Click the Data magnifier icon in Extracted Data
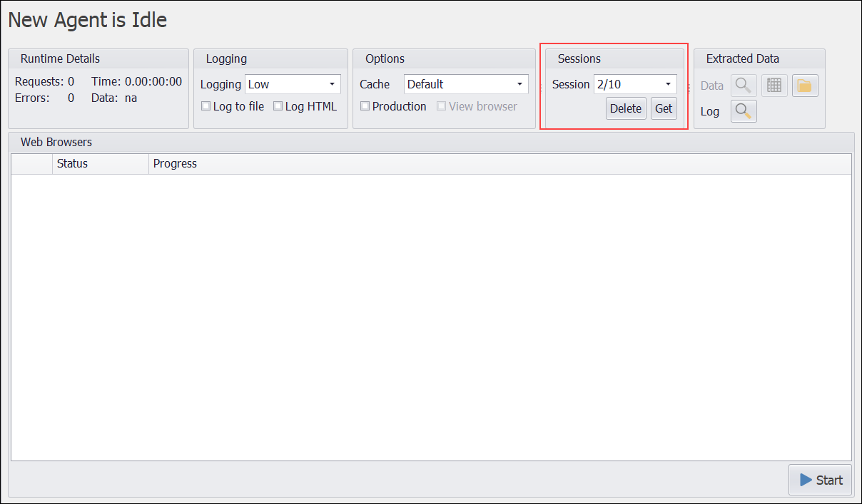This screenshot has height=504, width=862. tap(744, 86)
